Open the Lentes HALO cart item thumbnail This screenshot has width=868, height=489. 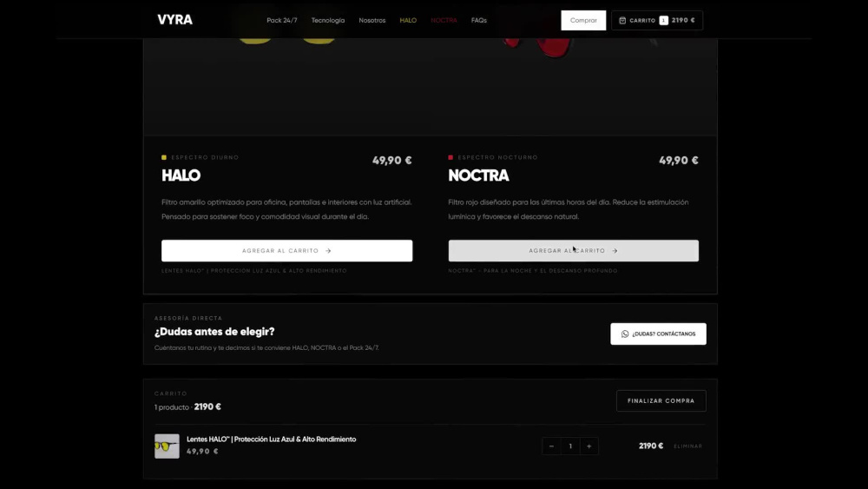coord(167,446)
